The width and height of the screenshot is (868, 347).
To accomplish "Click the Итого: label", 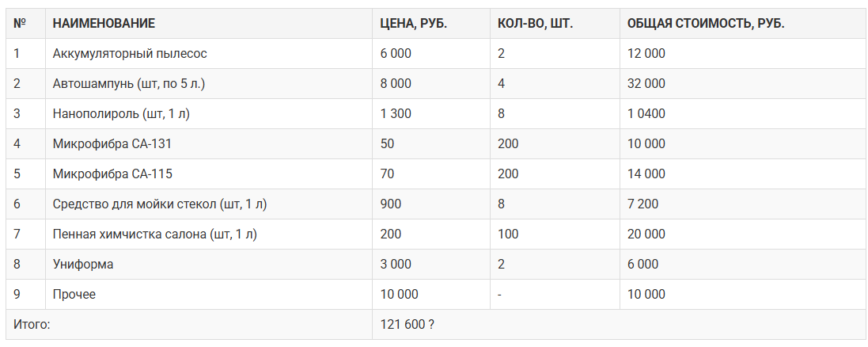I will [x=32, y=325].
